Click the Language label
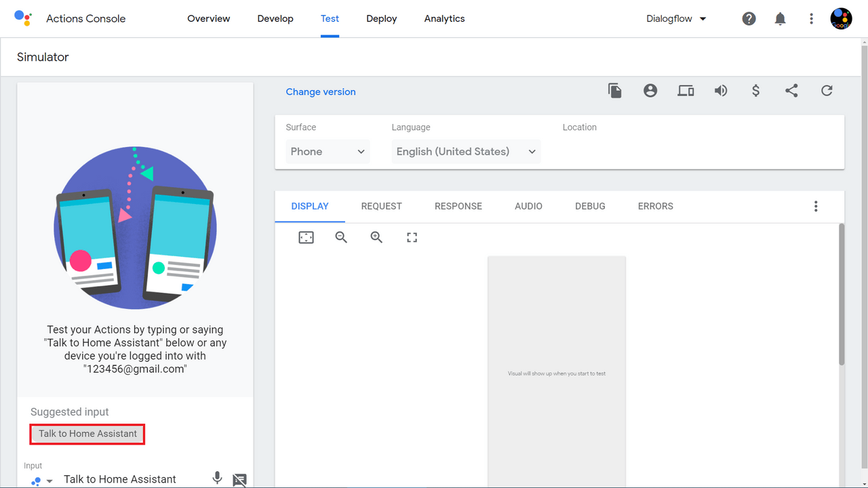The height and width of the screenshot is (488, 868). click(411, 127)
